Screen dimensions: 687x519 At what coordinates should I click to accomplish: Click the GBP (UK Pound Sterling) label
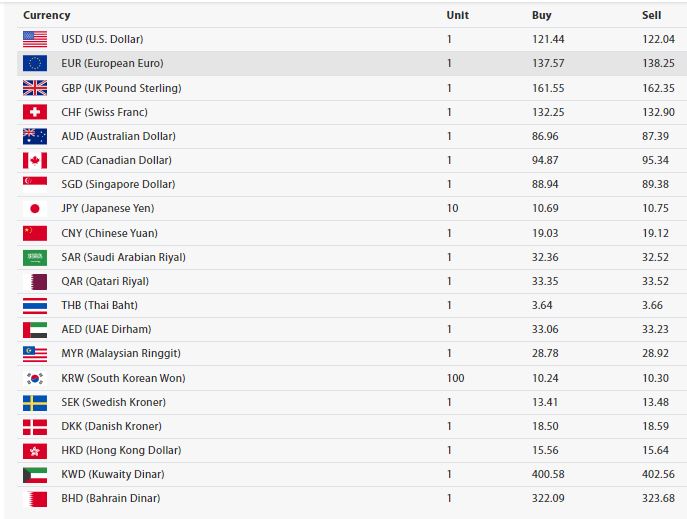click(121, 88)
